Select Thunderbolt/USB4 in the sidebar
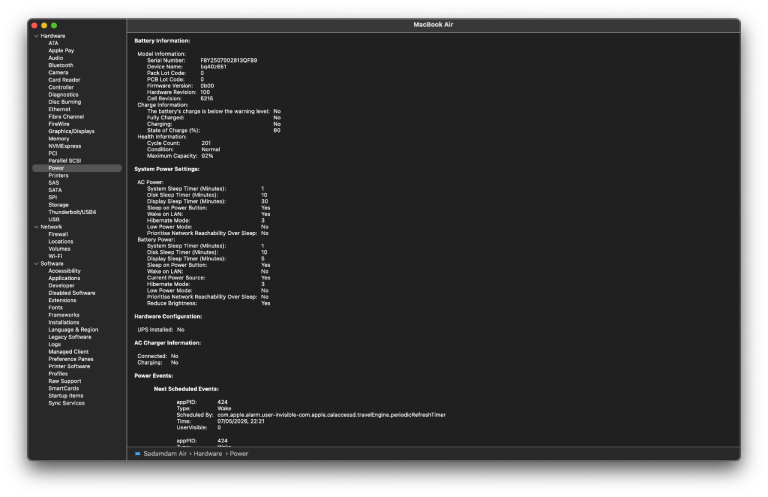 [x=72, y=212]
